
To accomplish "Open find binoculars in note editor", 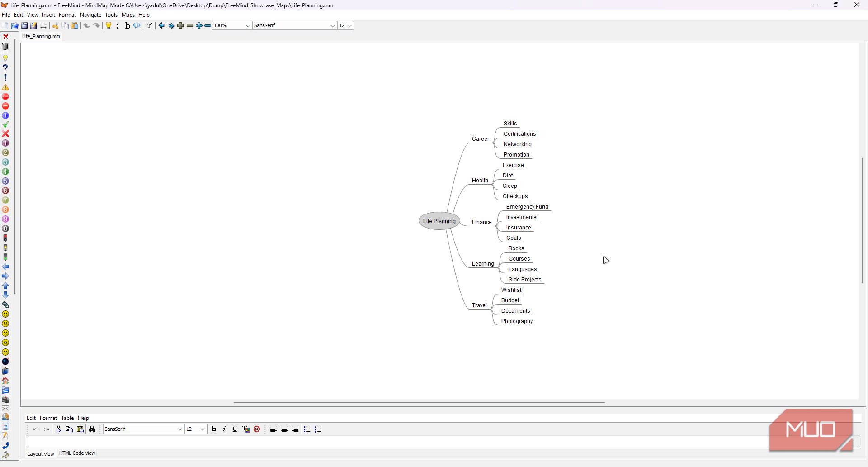I will [92, 429].
